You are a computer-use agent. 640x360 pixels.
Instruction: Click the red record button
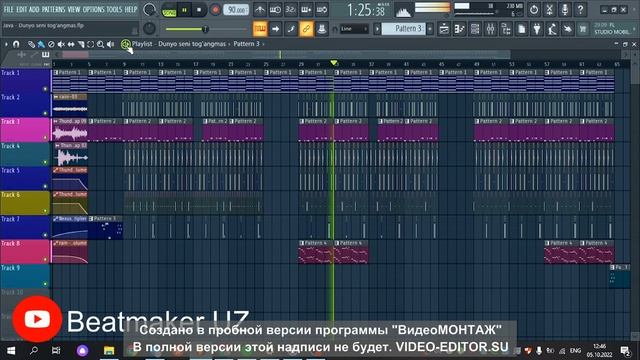tap(215, 10)
